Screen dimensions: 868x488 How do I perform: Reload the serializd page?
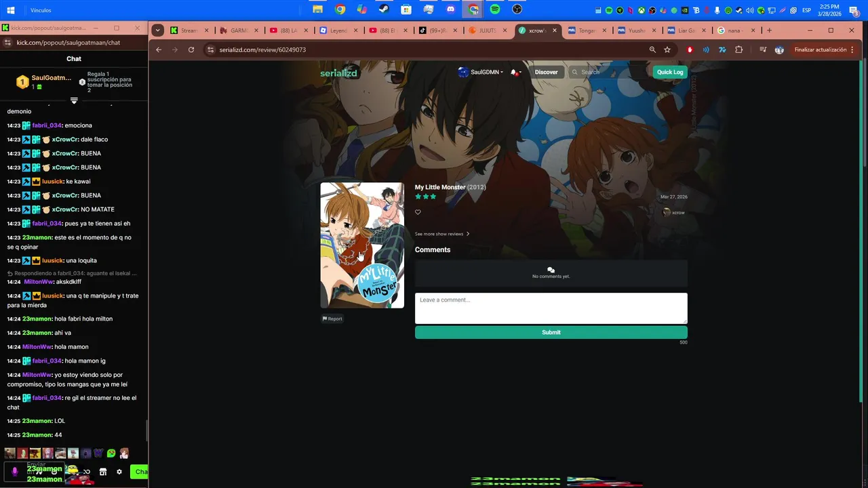point(191,49)
